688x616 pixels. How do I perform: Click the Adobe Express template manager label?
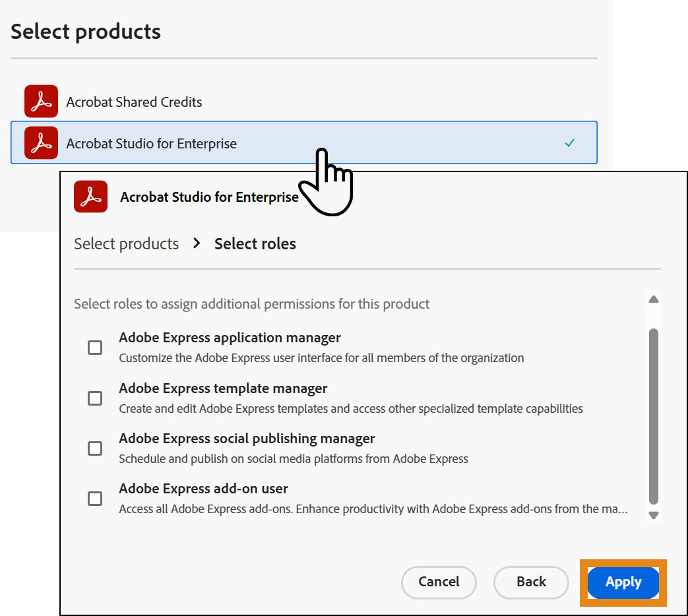(224, 388)
